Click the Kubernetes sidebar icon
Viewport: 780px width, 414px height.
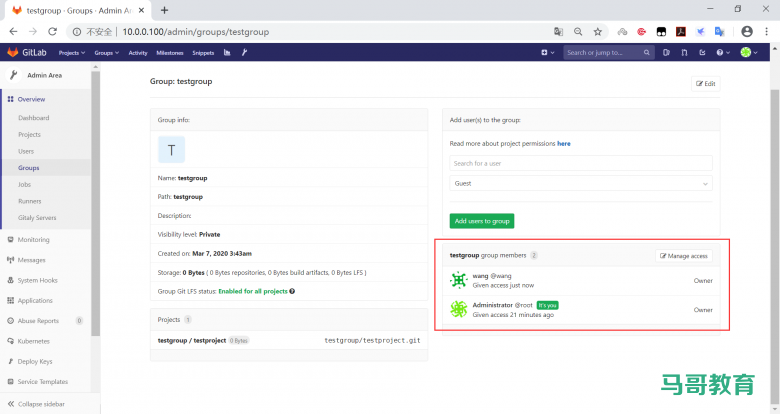click(10, 341)
